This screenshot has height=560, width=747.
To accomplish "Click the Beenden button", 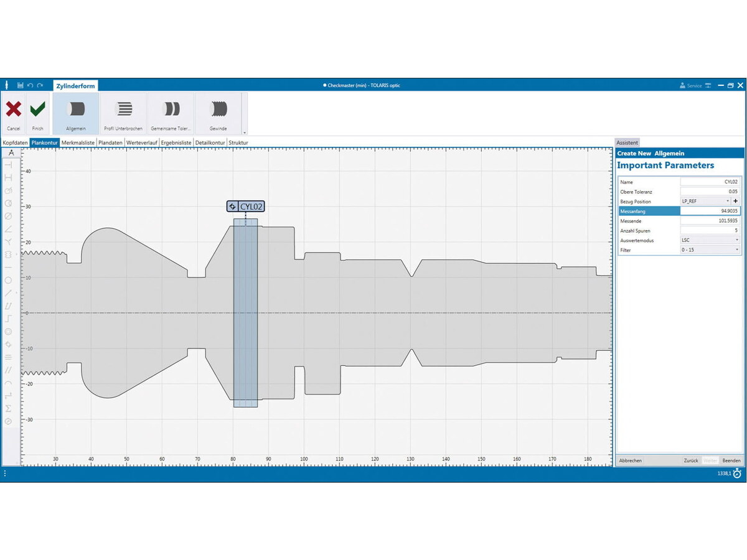I will tap(731, 460).
